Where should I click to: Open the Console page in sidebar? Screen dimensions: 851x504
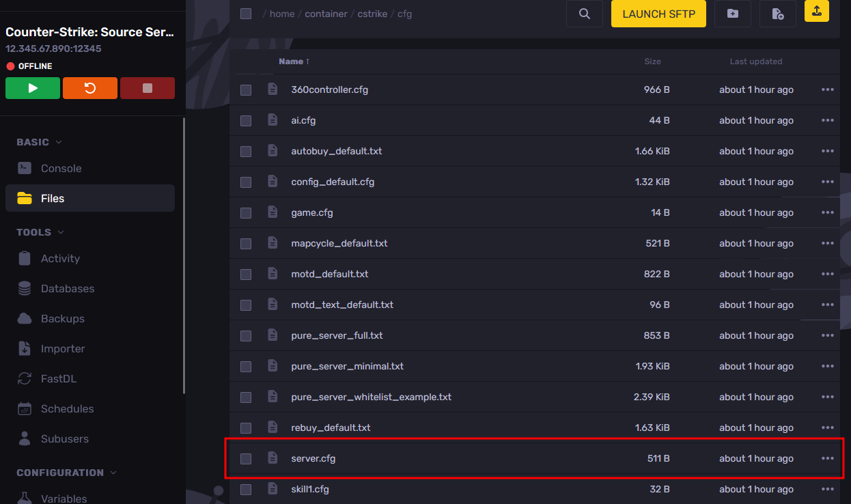(x=61, y=168)
